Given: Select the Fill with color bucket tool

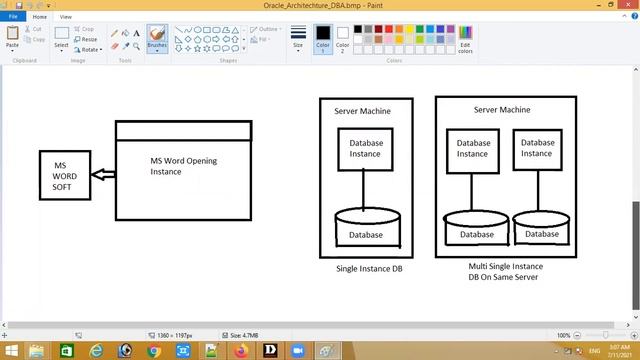Looking at the screenshot, I should tap(126, 33).
